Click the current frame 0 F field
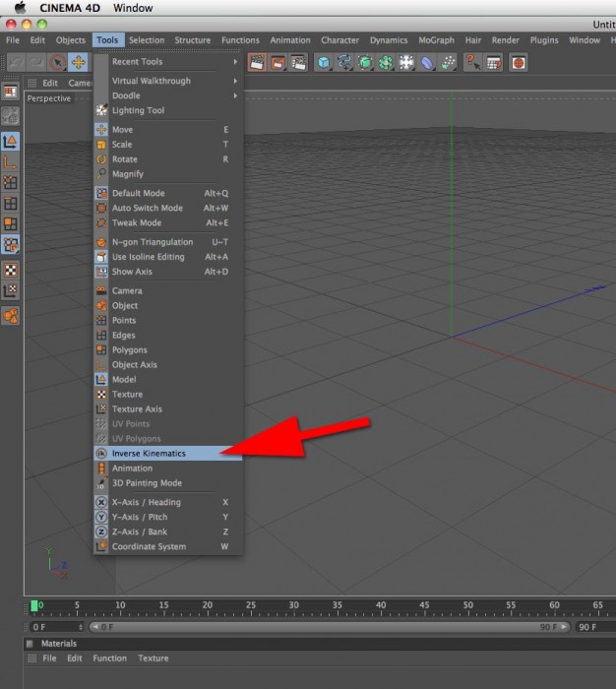616x689 pixels. [x=57, y=627]
